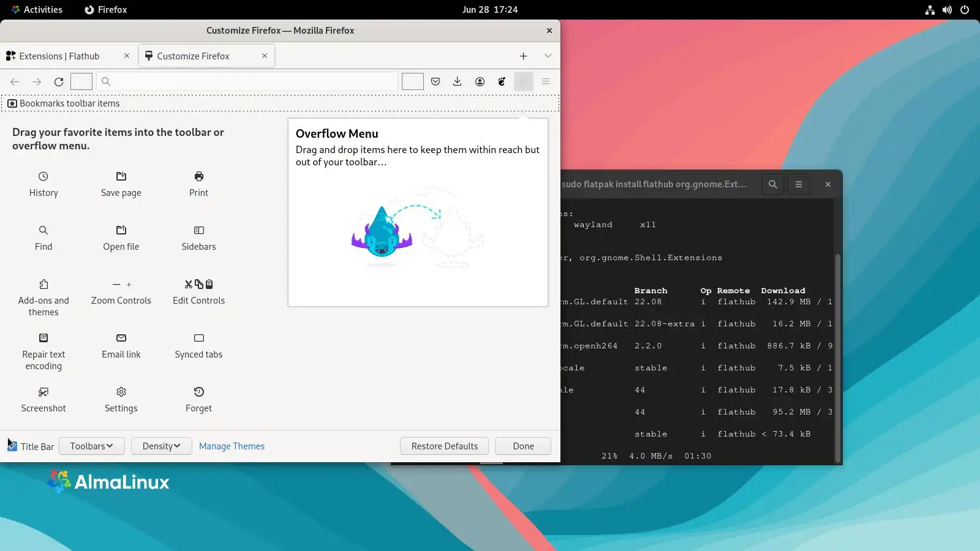Open the Downloads toolbar icon
The image size is (980, 551).
tap(458, 81)
